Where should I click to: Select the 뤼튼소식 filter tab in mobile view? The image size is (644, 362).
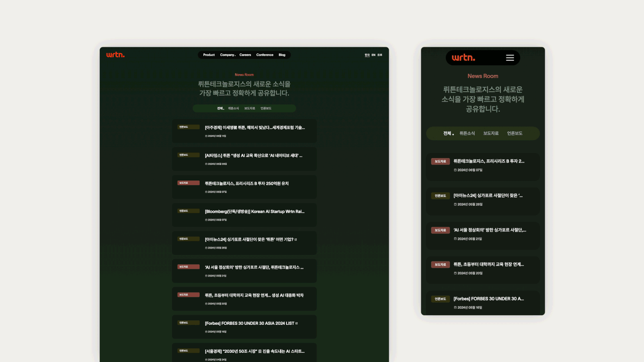[467, 133]
